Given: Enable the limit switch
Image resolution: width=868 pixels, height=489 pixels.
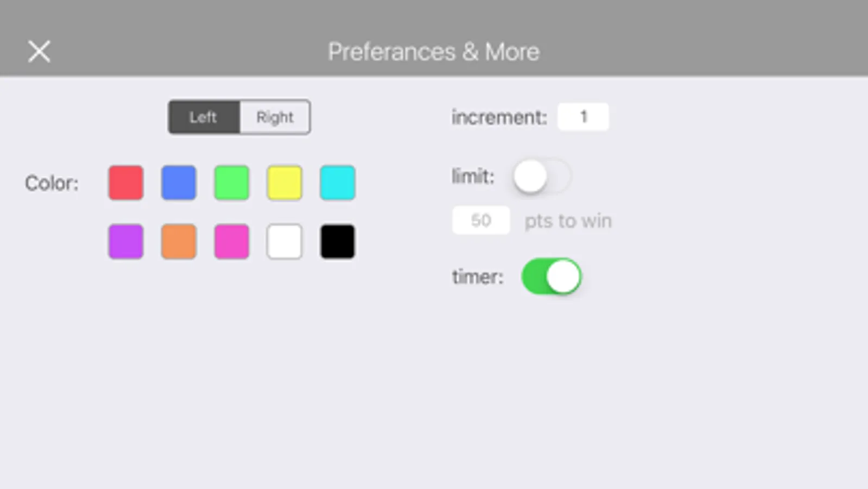Looking at the screenshot, I should pos(541,177).
